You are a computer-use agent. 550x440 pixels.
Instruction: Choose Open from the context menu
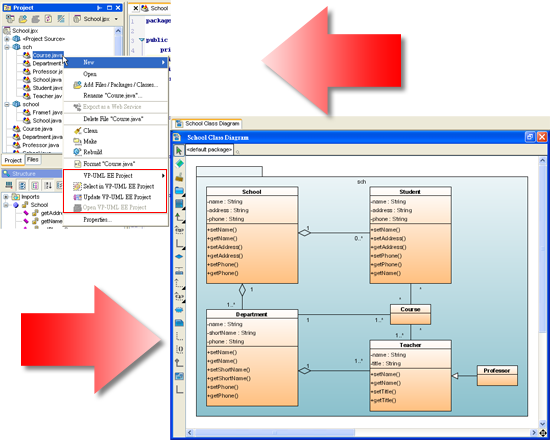(115, 74)
